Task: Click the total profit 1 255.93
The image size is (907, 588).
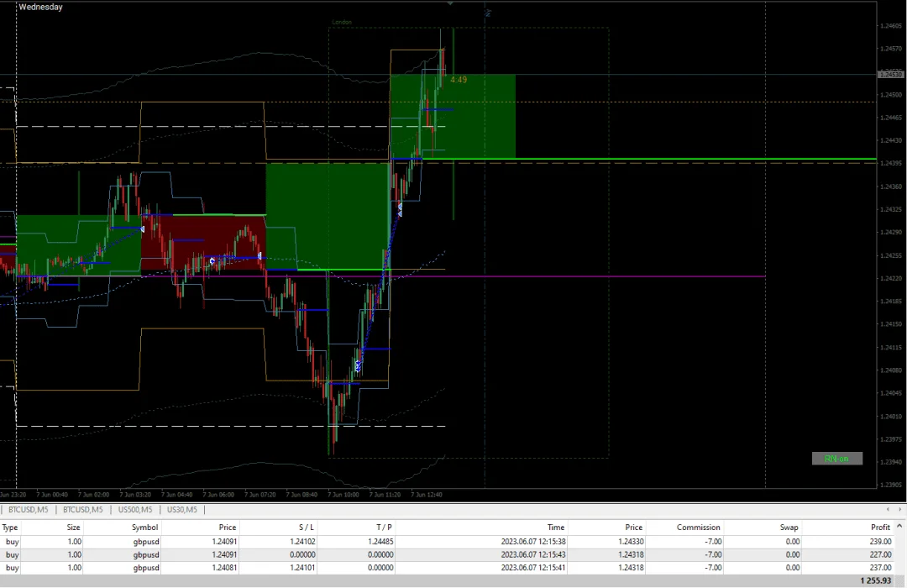Action: tap(876, 580)
